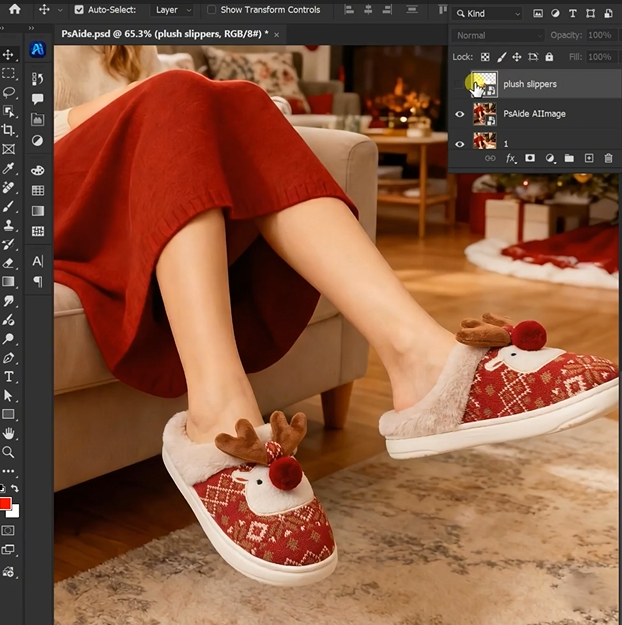The width and height of the screenshot is (622, 625).
Task: Open the Swatches grid panel icon
Action: (37, 190)
